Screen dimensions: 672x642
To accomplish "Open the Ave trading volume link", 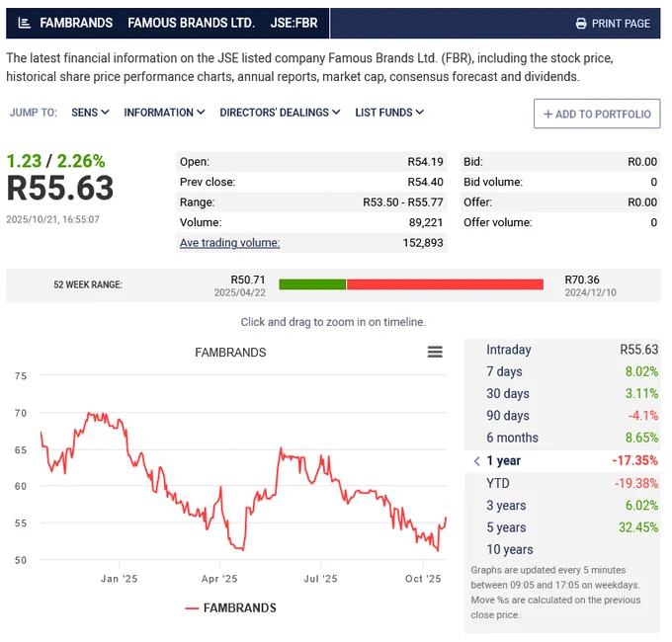I will click(229, 243).
